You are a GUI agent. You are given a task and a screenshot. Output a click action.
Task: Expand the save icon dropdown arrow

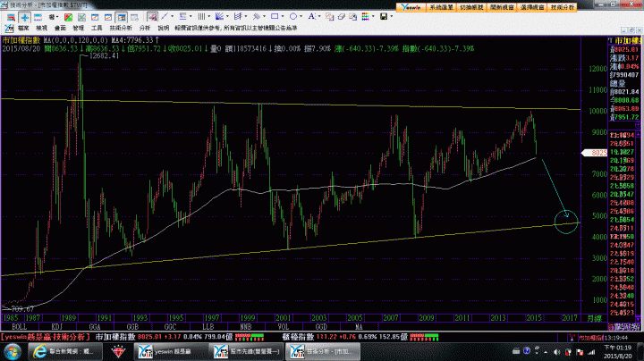pyautogui.click(x=392, y=17)
